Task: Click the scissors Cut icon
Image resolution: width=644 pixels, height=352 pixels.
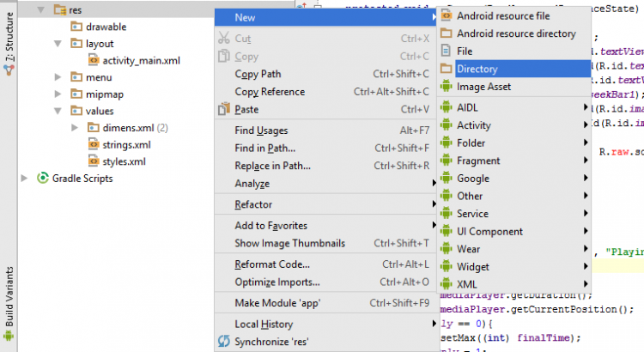Action: [x=224, y=39]
